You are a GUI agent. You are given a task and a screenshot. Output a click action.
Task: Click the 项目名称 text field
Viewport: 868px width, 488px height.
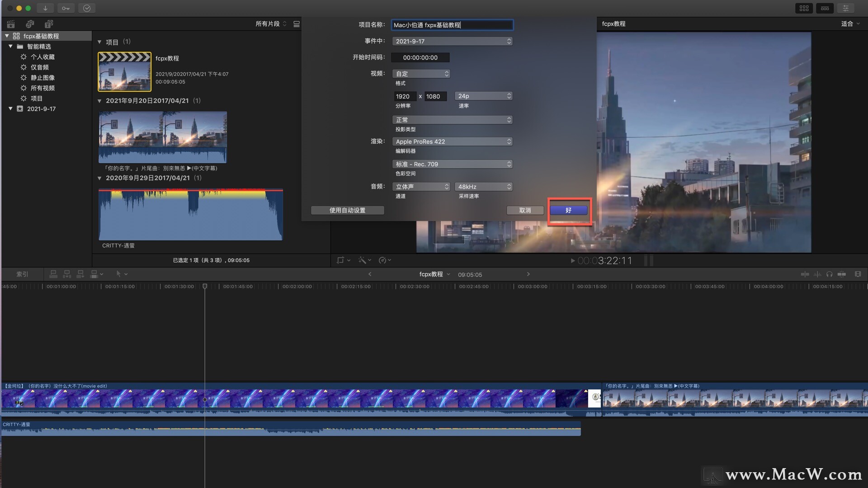pos(452,25)
